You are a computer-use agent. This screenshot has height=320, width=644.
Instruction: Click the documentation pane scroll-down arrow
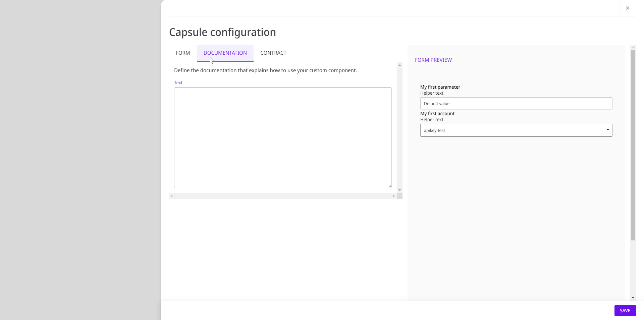pyautogui.click(x=399, y=190)
